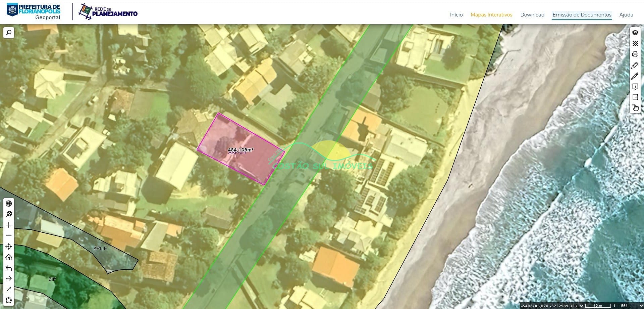The height and width of the screenshot is (309, 644).
Task: Open the layers panel
Action: pyautogui.click(x=635, y=33)
